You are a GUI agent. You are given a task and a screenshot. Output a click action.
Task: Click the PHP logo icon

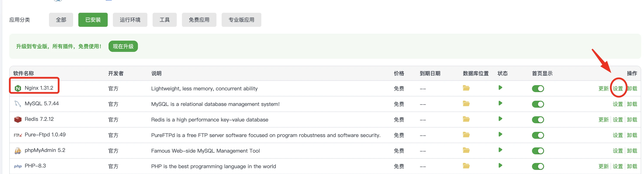[x=18, y=166]
